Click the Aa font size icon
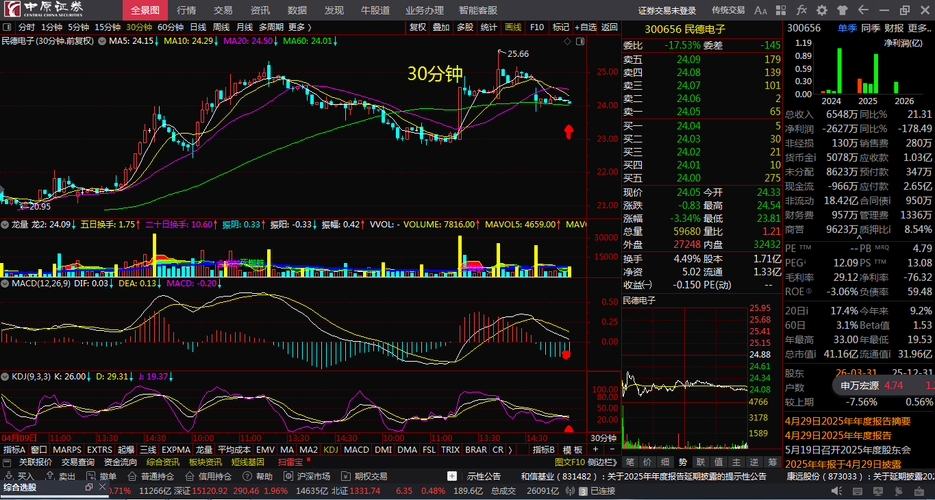The width and height of the screenshot is (935, 500). (x=760, y=10)
